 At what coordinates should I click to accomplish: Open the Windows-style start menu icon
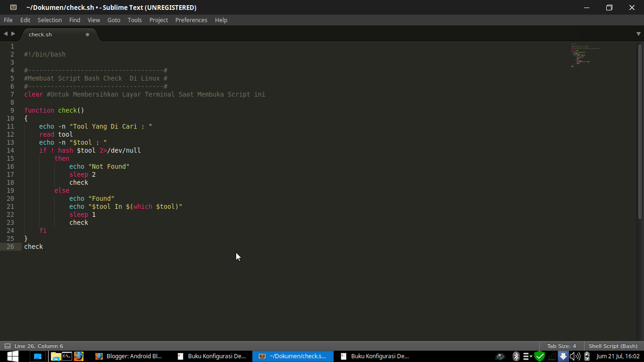click(13, 356)
